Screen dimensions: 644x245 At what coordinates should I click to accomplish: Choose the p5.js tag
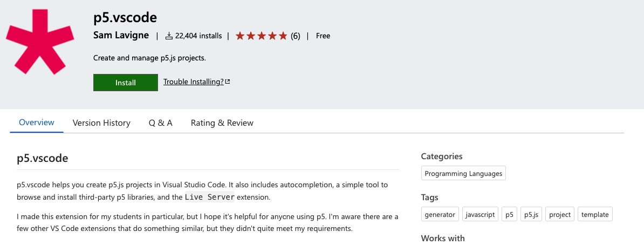[x=531, y=214]
